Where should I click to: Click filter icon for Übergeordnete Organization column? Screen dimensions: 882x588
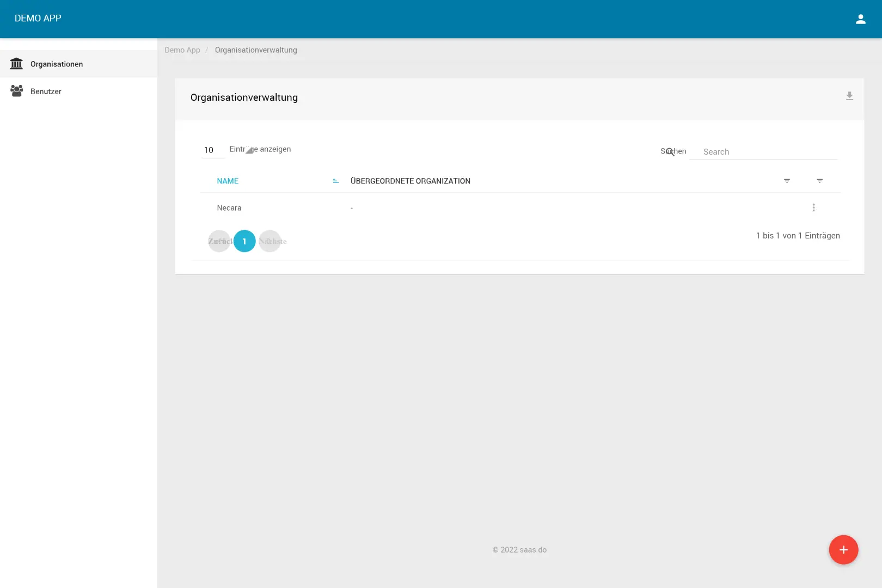787,181
